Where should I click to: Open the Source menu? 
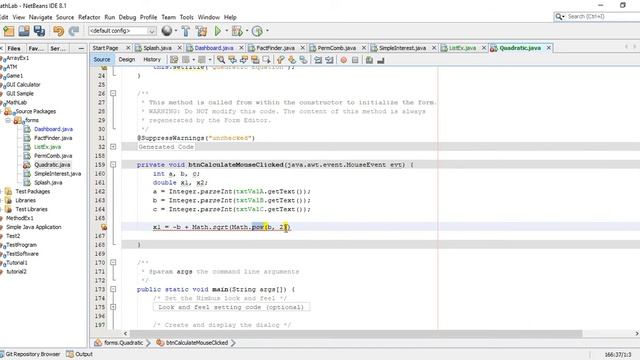point(65,17)
